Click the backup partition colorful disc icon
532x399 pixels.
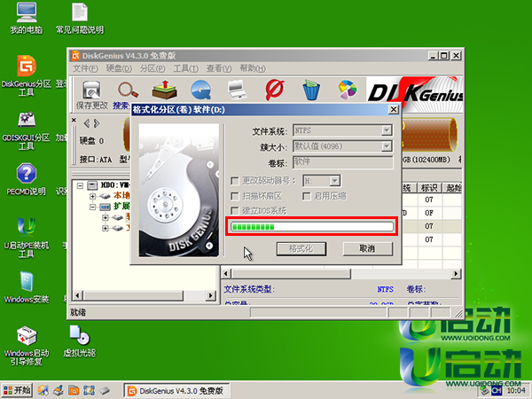click(348, 90)
